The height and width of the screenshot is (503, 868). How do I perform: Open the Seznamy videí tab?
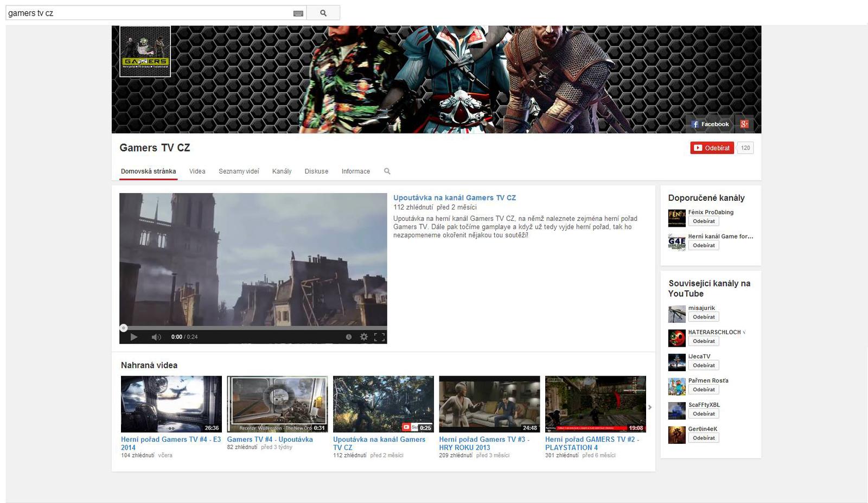pyautogui.click(x=239, y=171)
